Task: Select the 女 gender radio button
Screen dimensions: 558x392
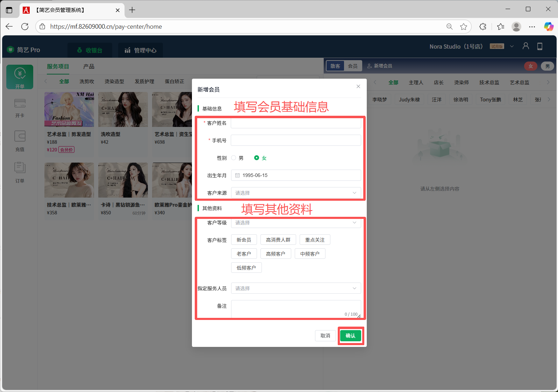Action: pyautogui.click(x=257, y=158)
